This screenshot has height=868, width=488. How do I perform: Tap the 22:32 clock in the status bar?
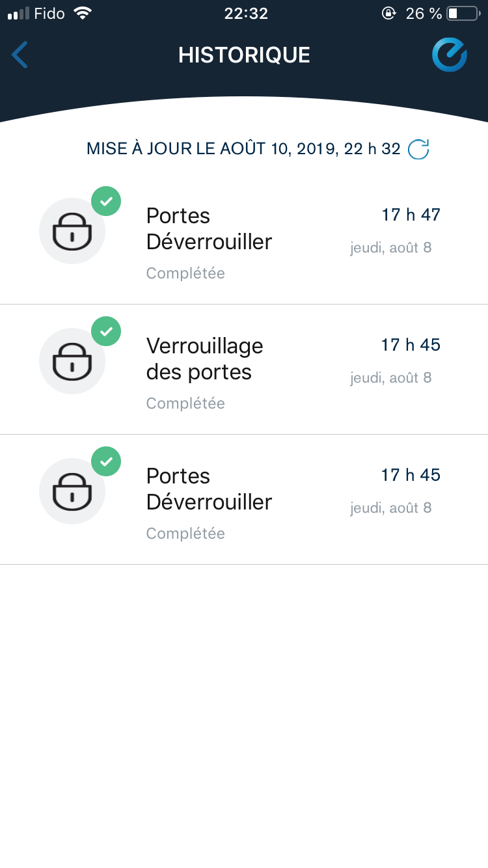[246, 14]
